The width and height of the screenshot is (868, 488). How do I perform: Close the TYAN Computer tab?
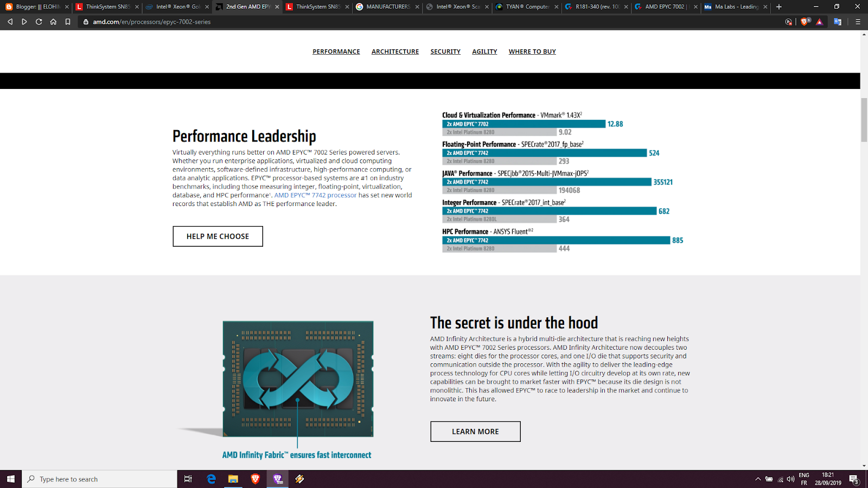point(557,7)
